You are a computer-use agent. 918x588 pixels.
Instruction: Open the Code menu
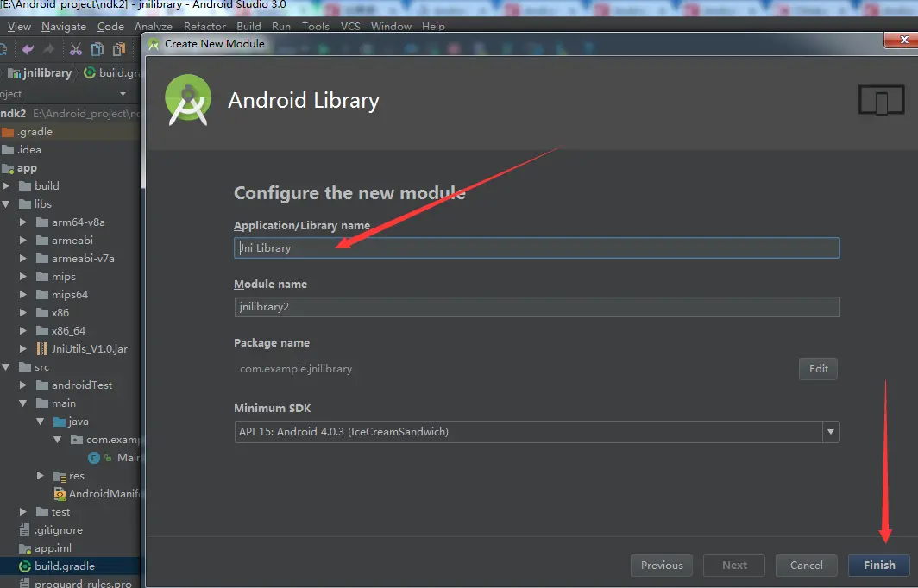click(x=110, y=27)
